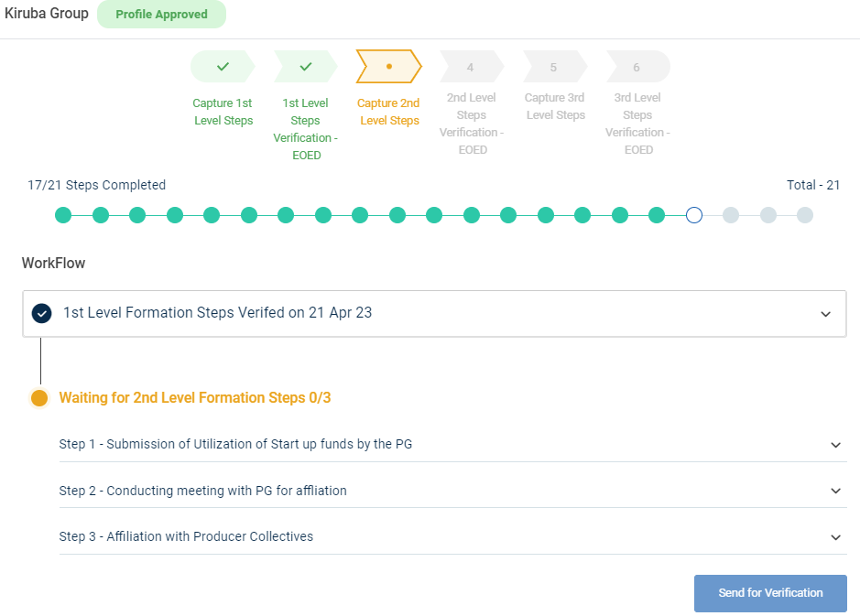
Task: Open the Capture 2nd Level Steps stage label
Action: (389, 112)
